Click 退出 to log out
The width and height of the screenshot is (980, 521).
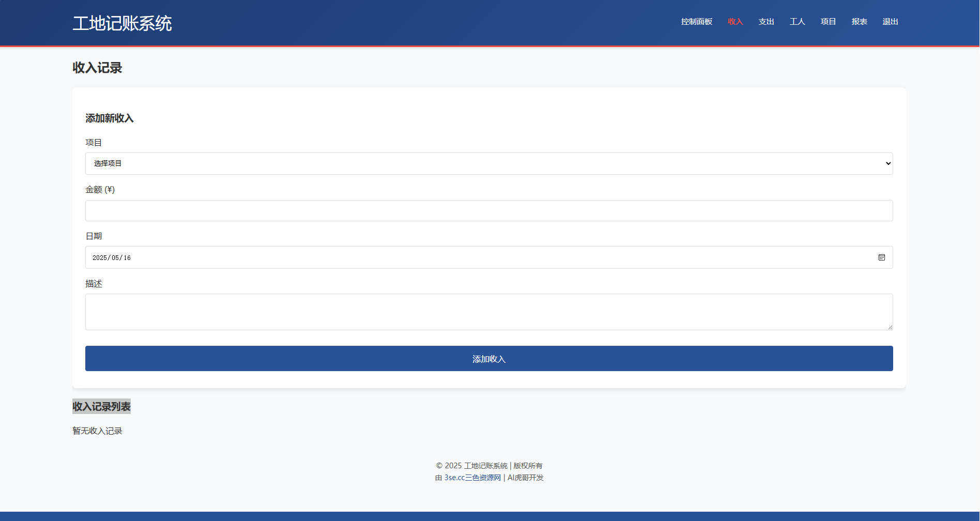[890, 22]
